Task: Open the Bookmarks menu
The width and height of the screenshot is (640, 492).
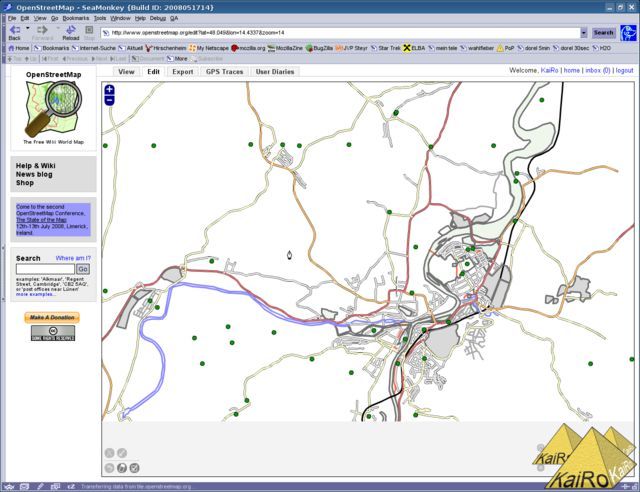Action: [76, 18]
